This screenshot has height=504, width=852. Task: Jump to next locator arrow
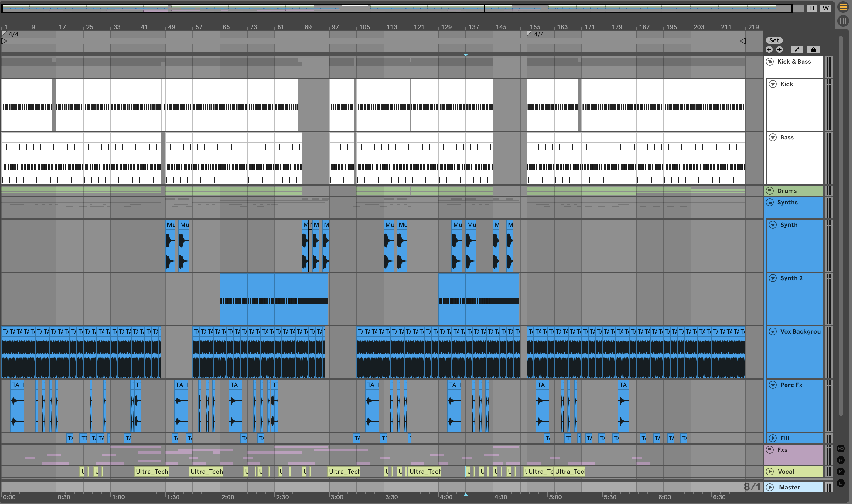click(x=779, y=50)
